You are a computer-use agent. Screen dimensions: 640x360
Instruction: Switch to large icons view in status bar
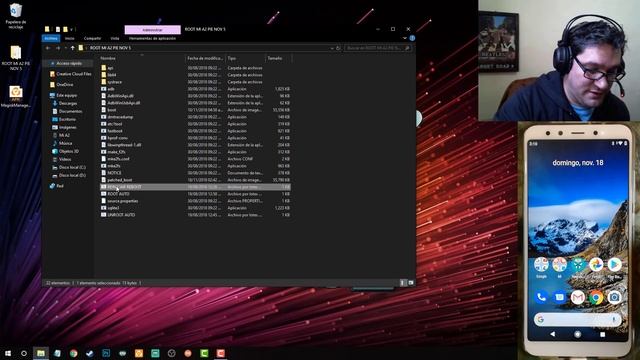tap(411, 282)
